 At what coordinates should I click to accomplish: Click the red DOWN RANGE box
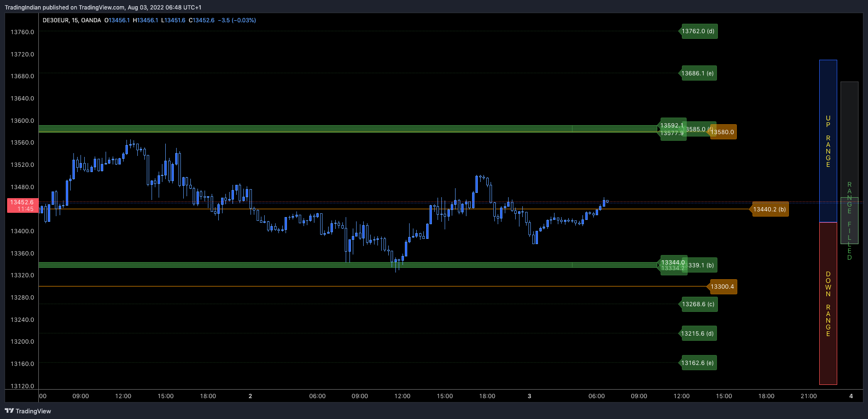[x=828, y=303]
